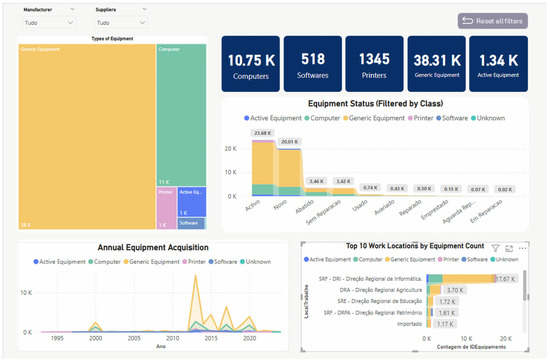Toggle Generic Equipment legend in Annual Acquisition
This screenshot has width=550, height=362.
[x=151, y=262]
